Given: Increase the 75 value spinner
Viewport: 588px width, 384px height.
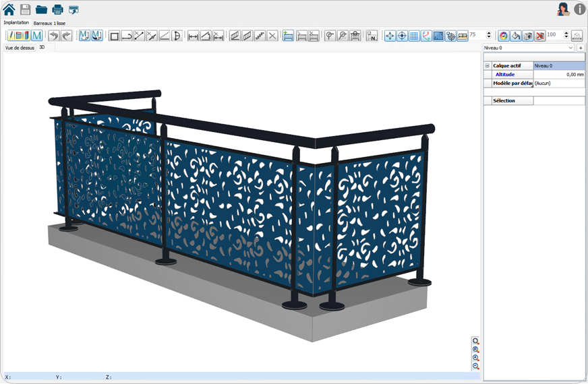Looking at the screenshot, I should (490, 33).
